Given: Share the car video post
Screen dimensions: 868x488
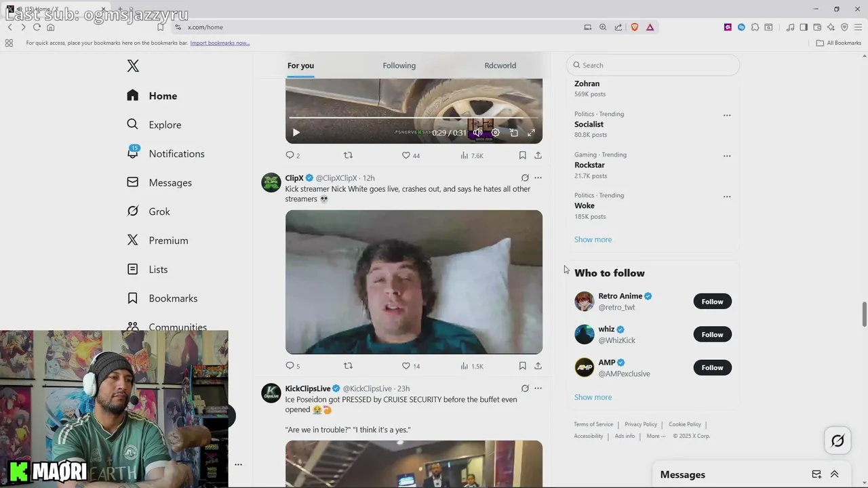Looking at the screenshot, I should pyautogui.click(x=538, y=155).
